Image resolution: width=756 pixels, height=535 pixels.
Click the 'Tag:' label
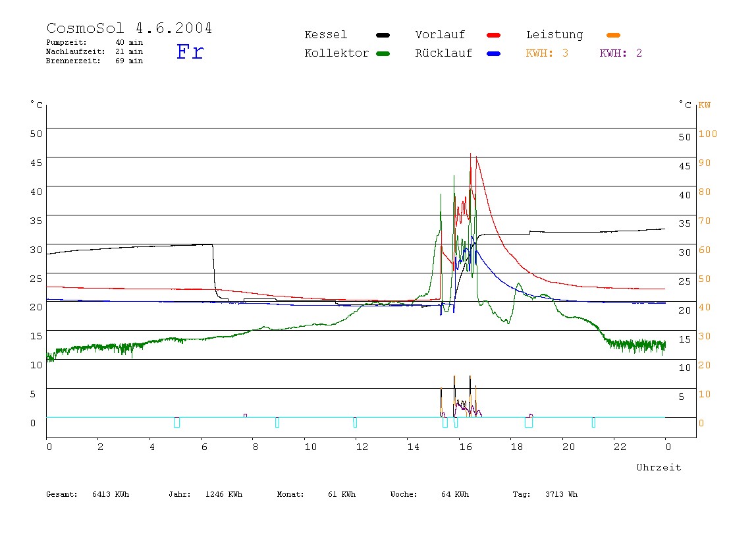521,494
